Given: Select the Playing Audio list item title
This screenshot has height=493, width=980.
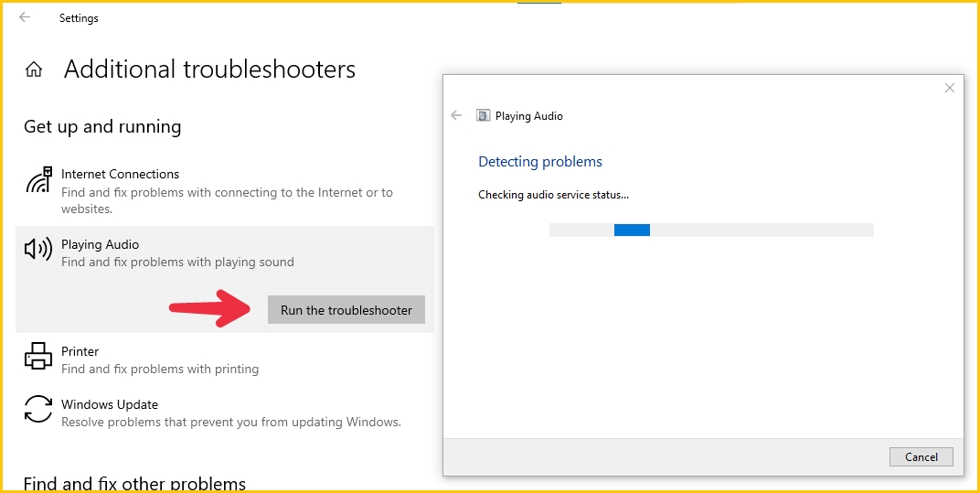Looking at the screenshot, I should tap(100, 244).
